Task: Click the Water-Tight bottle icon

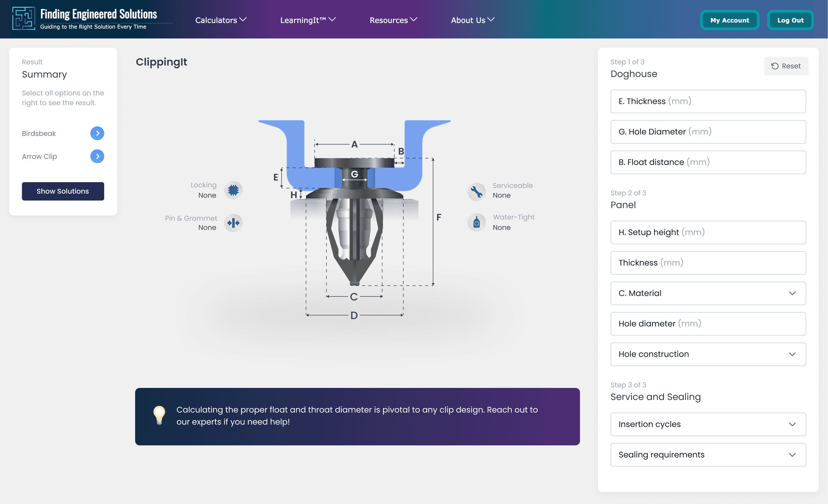Action: pyautogui.click(x=476, y=223)
